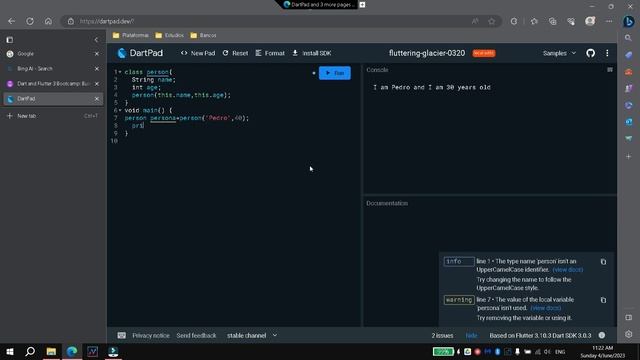
Task: Open the Estudios bookmarks folder
Action: coord(169,36)
